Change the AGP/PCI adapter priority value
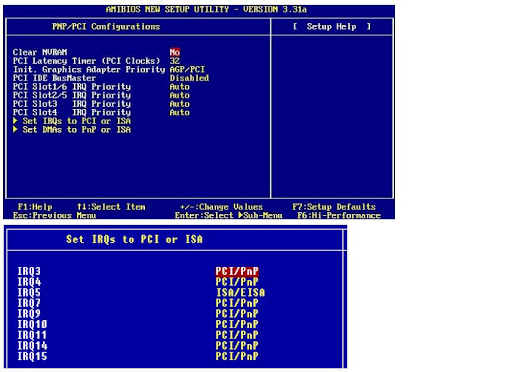 tap(187, 69)
